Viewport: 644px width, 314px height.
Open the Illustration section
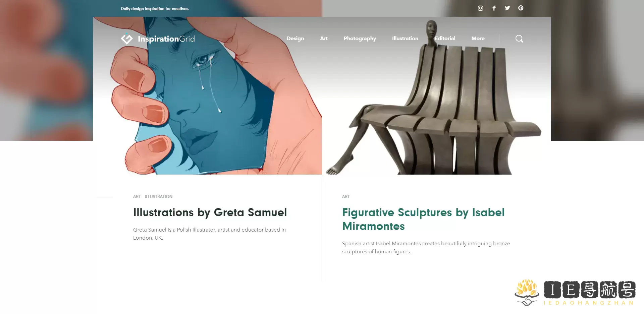pos(405,39)
